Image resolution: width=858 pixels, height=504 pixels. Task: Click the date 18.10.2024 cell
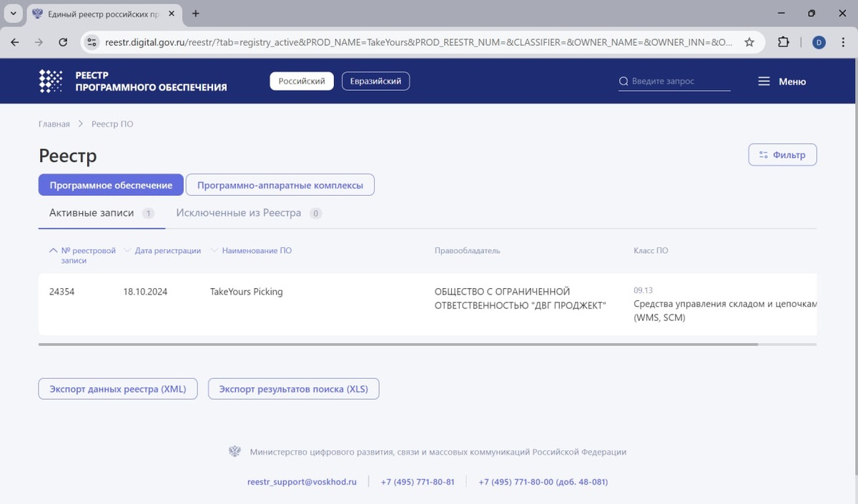click(x=145, y=292)
